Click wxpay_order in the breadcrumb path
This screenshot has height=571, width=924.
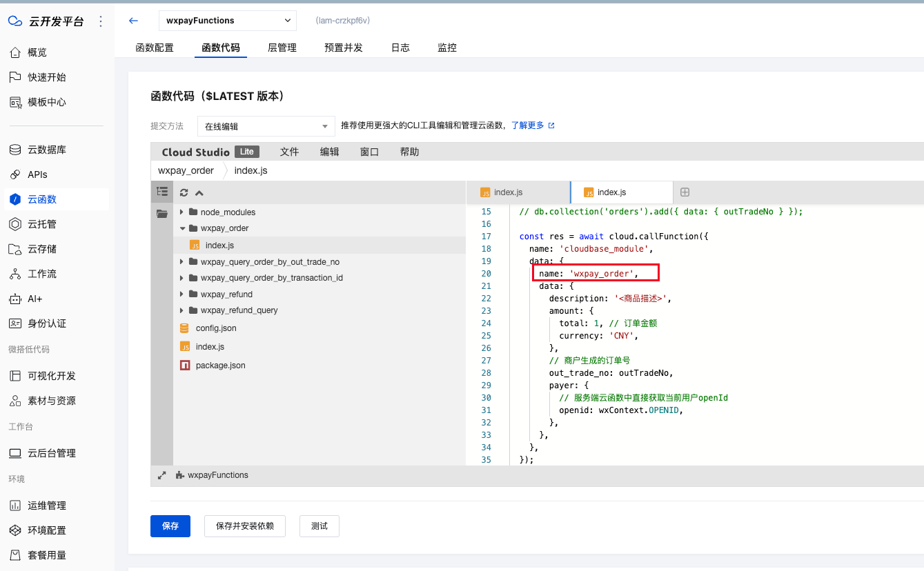186,170
